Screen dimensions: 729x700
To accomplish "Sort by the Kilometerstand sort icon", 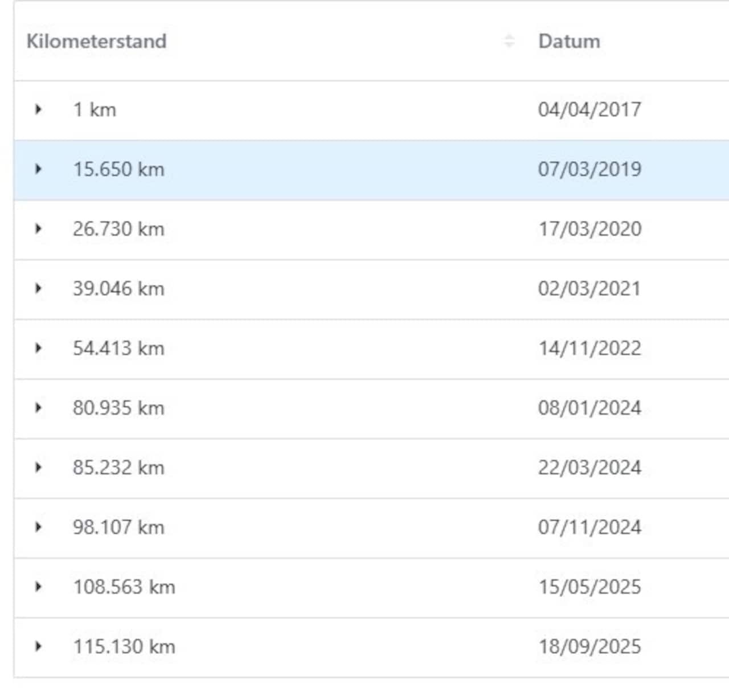I will [509, 41].
